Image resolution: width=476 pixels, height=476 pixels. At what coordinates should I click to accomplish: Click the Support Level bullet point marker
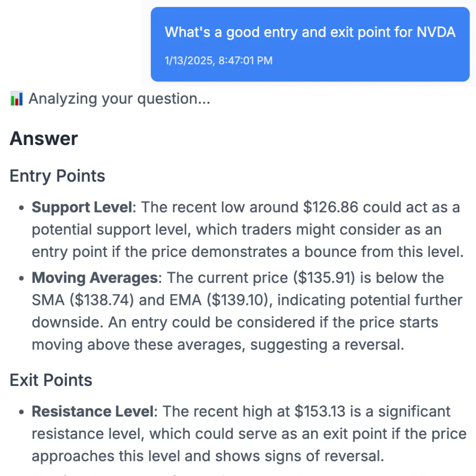(x=21, y=208)
